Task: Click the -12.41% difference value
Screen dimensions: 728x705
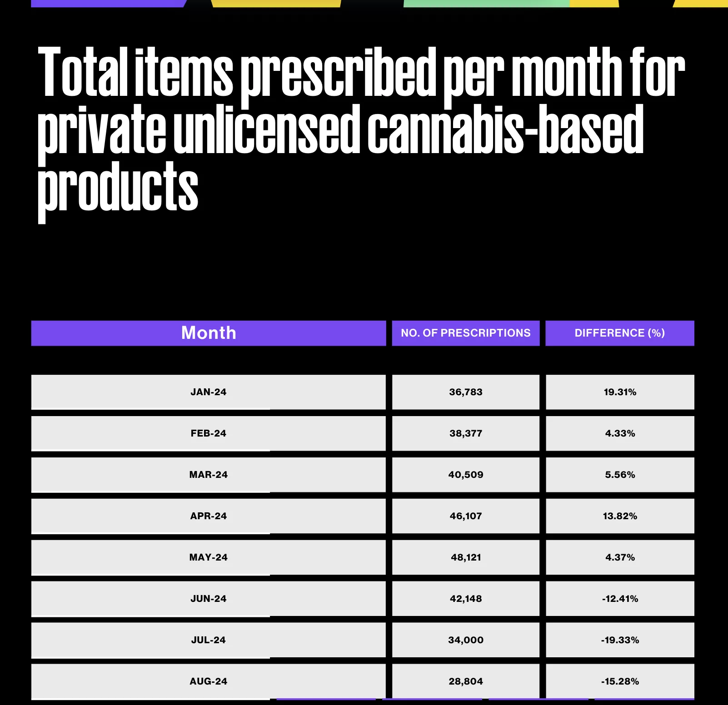Action: click(x=620, y=599)
